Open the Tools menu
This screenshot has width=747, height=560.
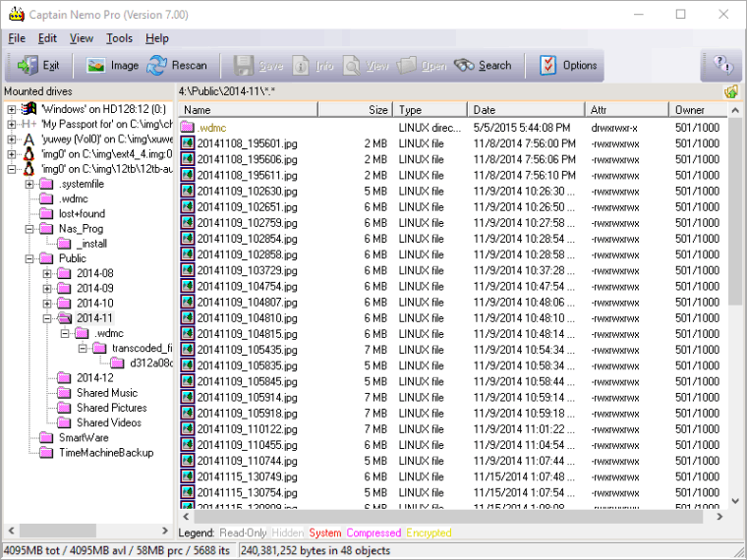119,38
